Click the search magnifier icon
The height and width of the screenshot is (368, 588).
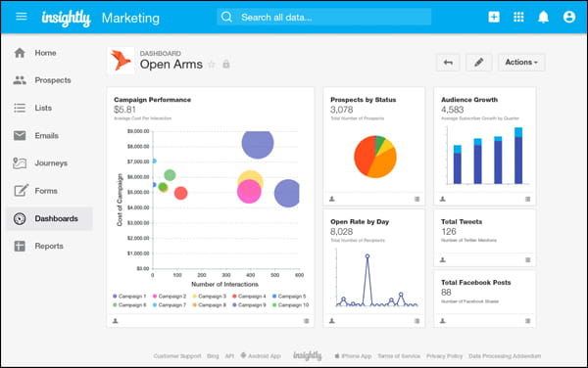tap(226, 17)
